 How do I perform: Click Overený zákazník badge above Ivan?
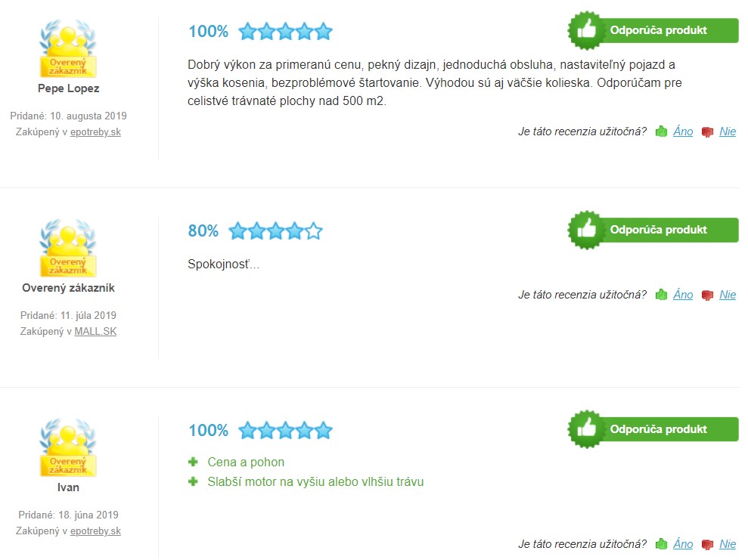point(68,447)
